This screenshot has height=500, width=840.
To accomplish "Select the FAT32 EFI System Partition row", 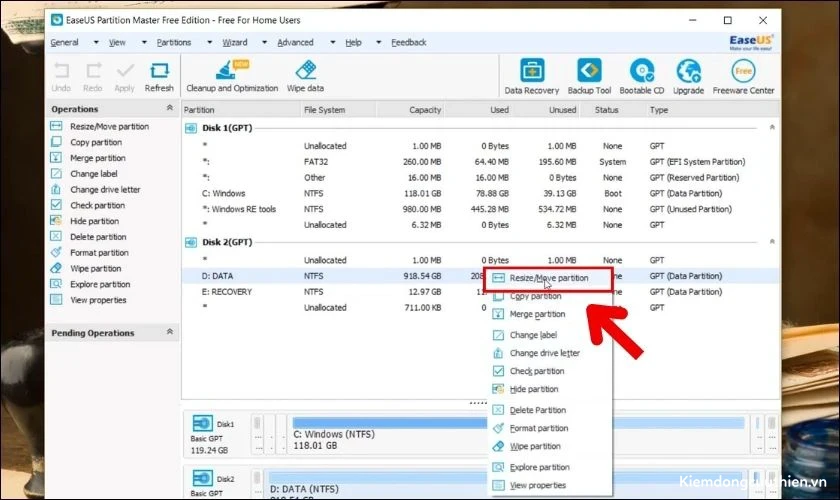I will click(x=480, y=162).
